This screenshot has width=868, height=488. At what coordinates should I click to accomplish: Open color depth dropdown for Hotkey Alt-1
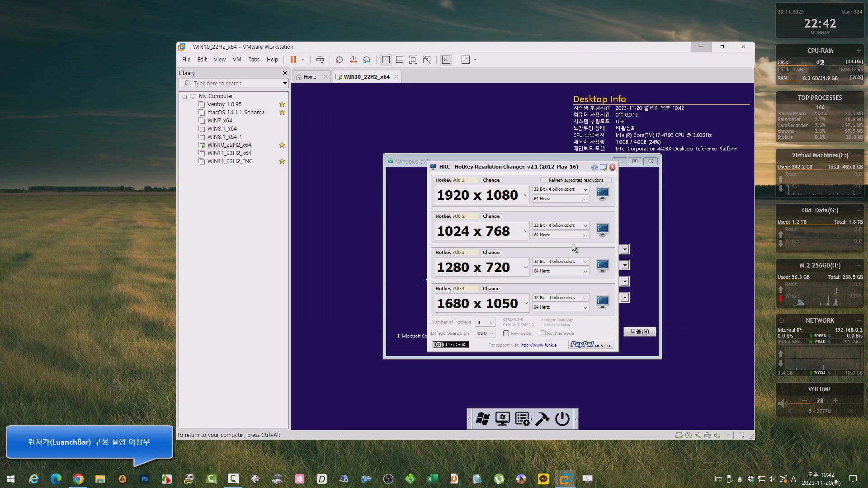(561, 189)
